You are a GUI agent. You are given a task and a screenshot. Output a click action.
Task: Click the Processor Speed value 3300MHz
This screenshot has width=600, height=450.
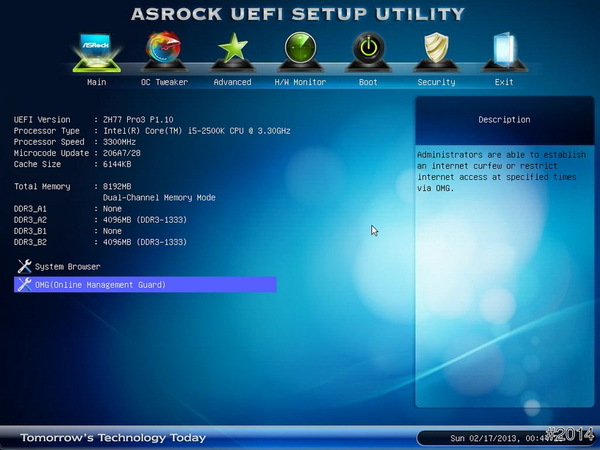[x=119, y=142]
